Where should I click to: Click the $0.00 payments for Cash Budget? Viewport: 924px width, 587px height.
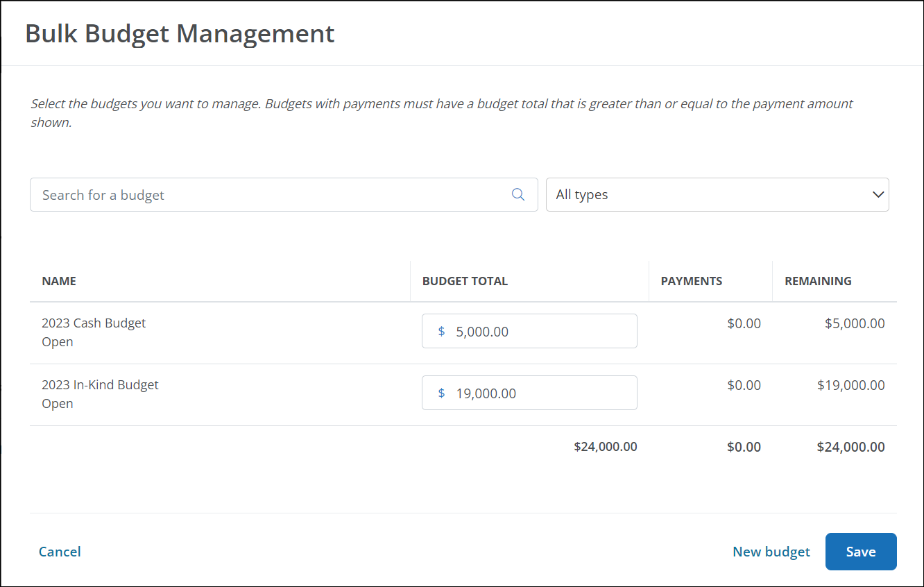(744, 323)
